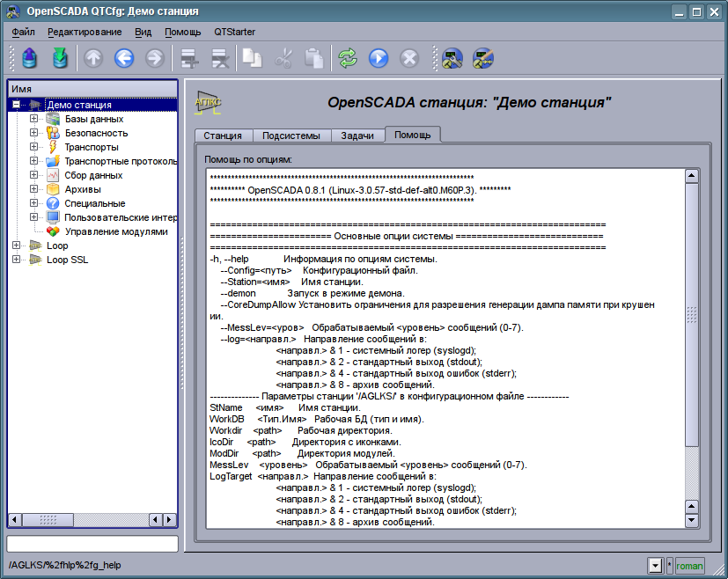Image resolution: width=728 pixels, height=579 pixels.
Task: Click the Управление модулями colored blocks icon
Action: tap(53, 231)
